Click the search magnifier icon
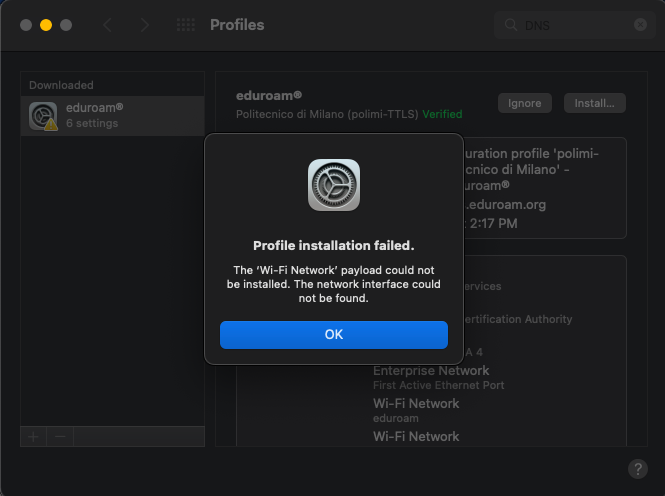 pos(512,25)
